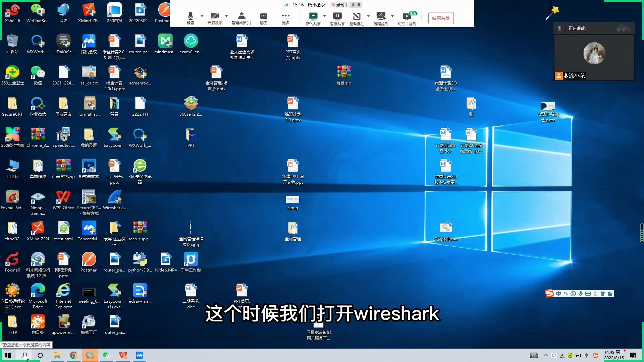Click taskbar search magnifier button

(24, 355)
